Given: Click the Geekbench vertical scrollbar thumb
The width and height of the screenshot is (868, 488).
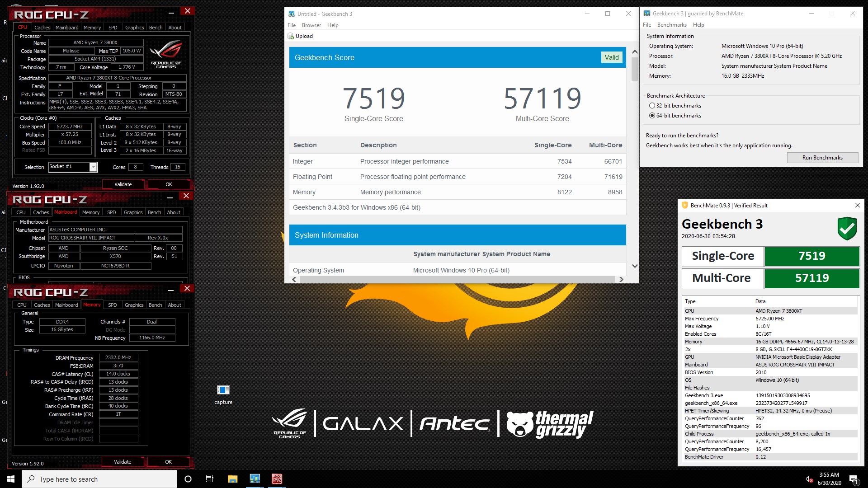Looking at the screenshot, I should (635, 69).
